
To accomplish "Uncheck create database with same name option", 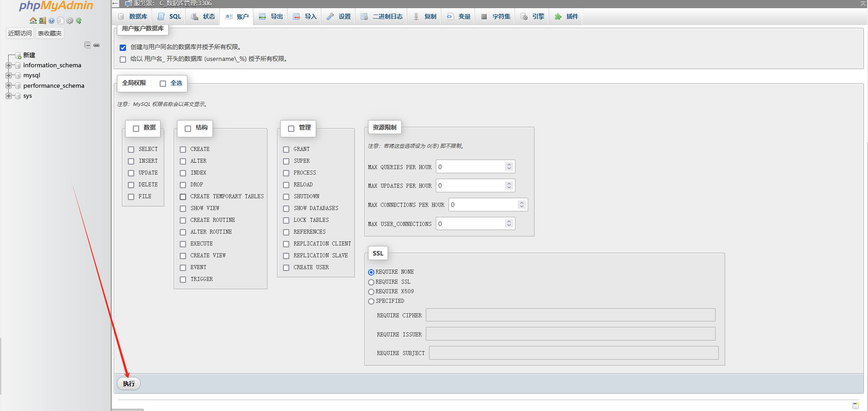I will [123, 47].
